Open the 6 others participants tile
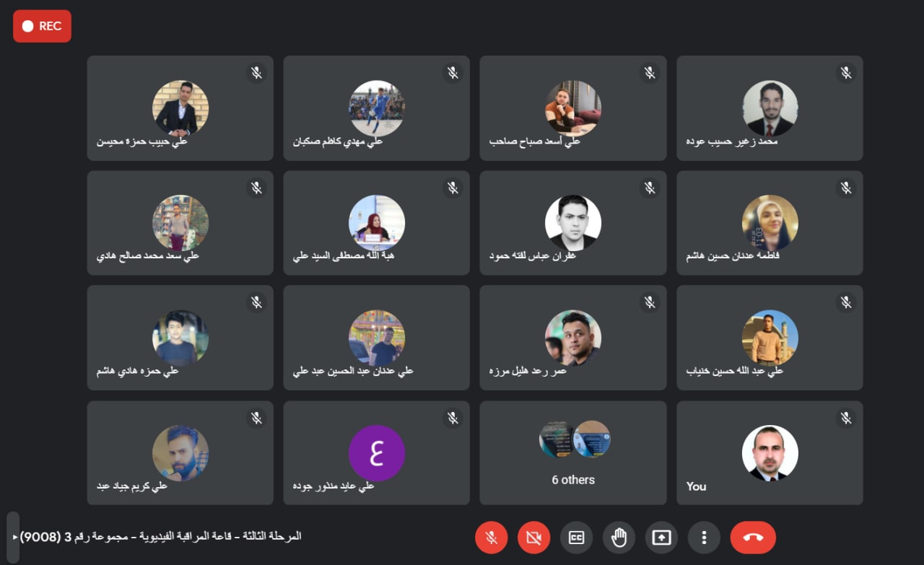The image size is (924, 565). pyautogui.click(x=573, y=452)
